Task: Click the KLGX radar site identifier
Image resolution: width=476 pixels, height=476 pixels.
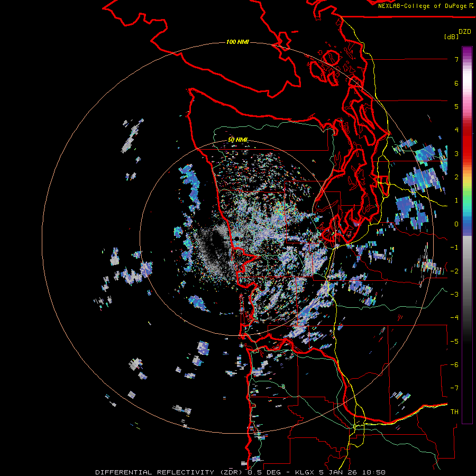Action: tap(305, 472)
